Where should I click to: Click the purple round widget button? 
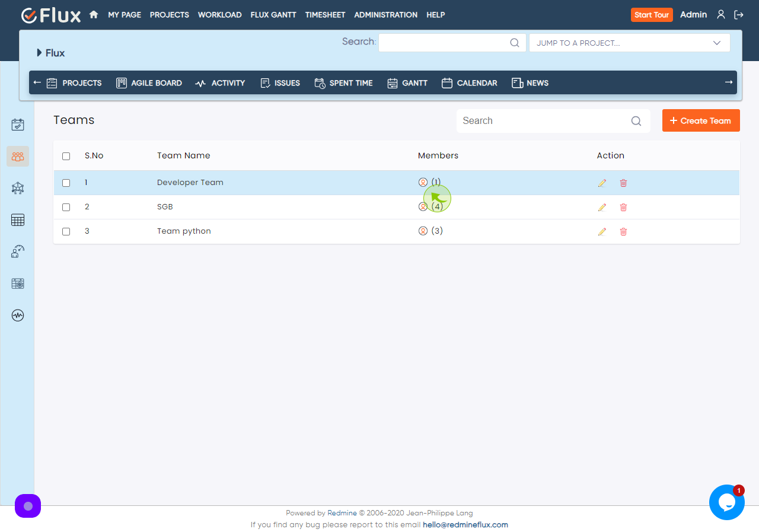[x=28, y=506]
